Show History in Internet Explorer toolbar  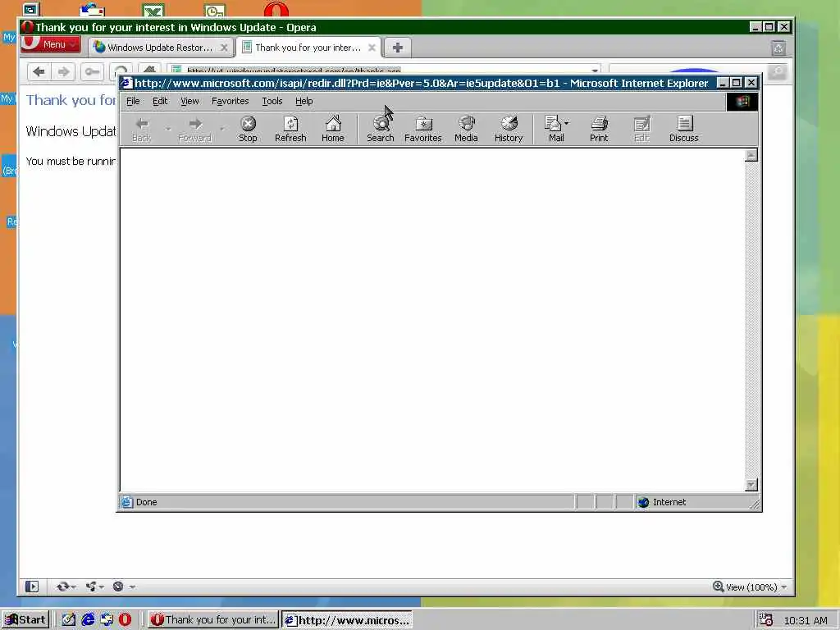(x=509, y=129)
